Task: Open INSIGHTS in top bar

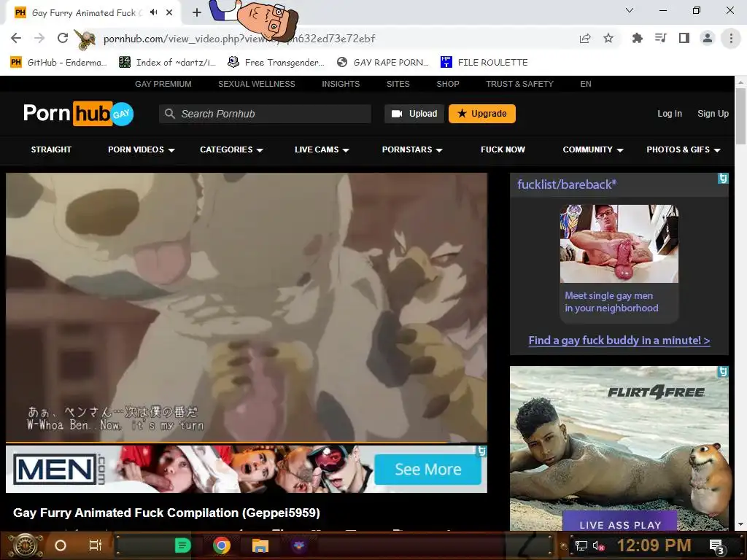Action: [341, 84]
